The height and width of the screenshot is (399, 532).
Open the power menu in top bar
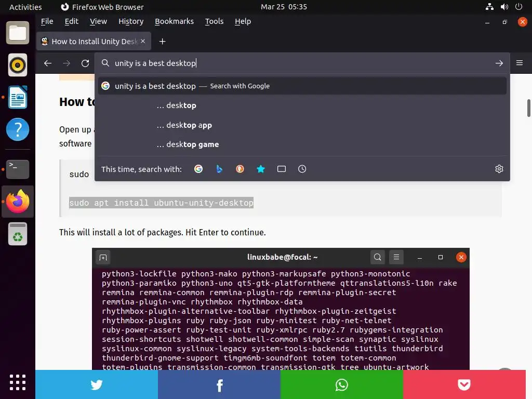tap(518, 7)
